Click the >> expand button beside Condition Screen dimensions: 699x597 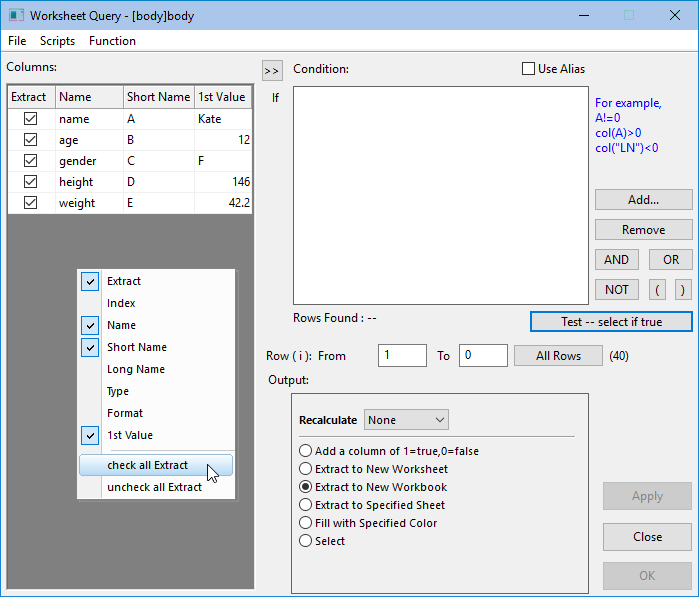272,70
